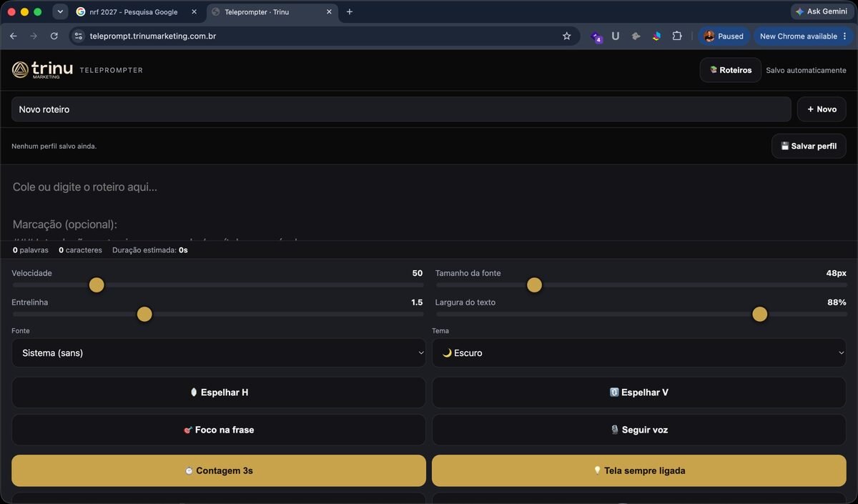Open the tab search chevron dropdown
Screen dimensions: 858x504
[60, 11]
